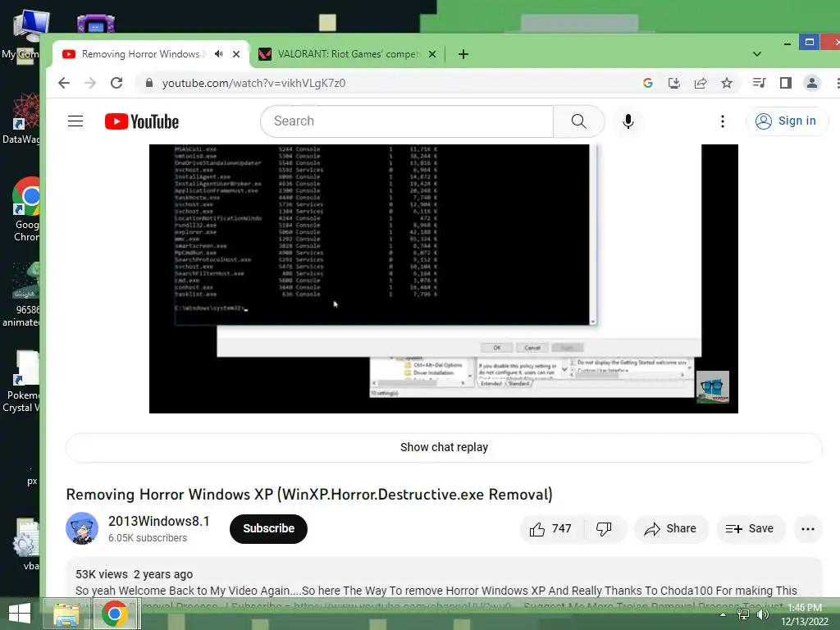Show hidden tray icons arrow
The height and width of the screenshot is (630, 840).
(723, 614)
